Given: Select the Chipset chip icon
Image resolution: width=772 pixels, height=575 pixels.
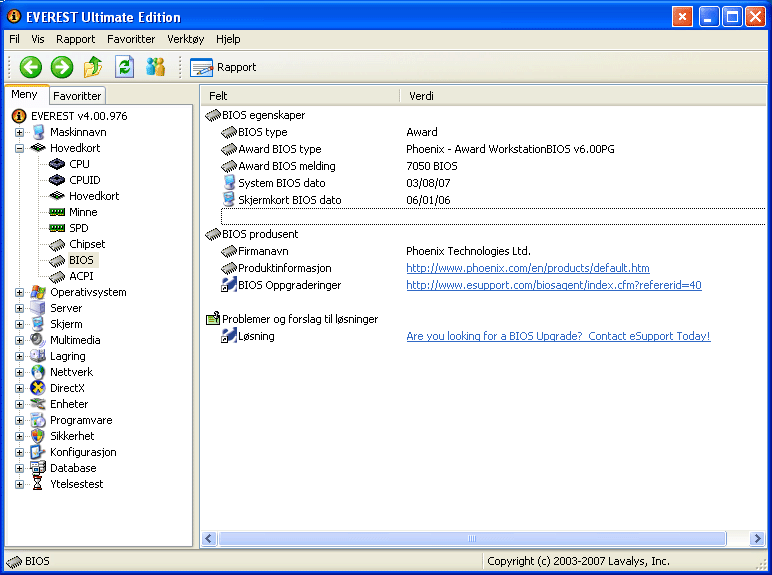Looking at the screenshot, I should [x=57, y=244].
